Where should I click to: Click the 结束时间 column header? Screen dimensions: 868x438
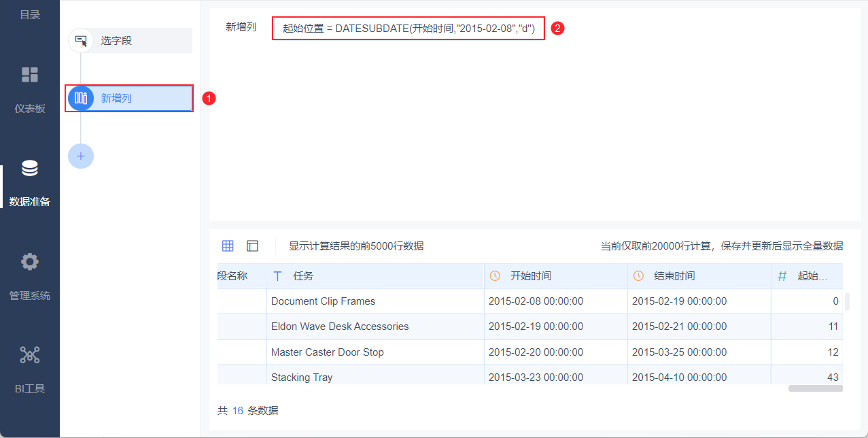699,276
